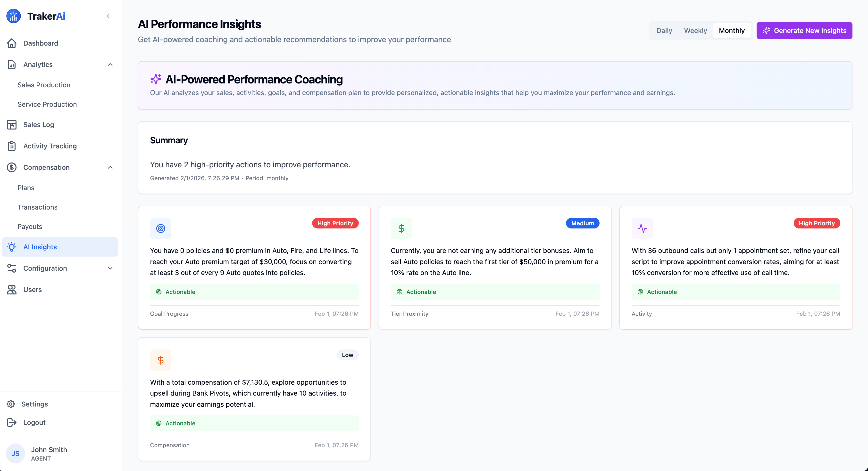Click the Settings gear icon
Screen dimensions: 868x471
click(x=11, y=404)
